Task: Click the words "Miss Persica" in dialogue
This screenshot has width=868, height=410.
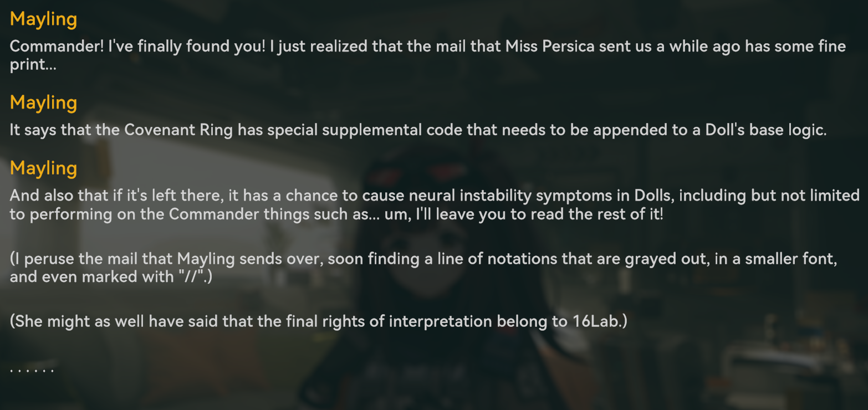Action: coord(549,46)
